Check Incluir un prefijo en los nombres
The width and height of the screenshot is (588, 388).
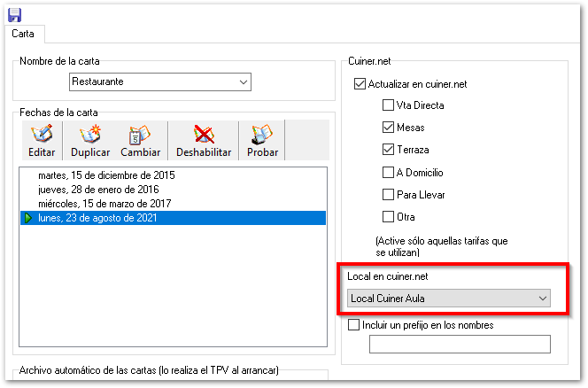[353, 324]
